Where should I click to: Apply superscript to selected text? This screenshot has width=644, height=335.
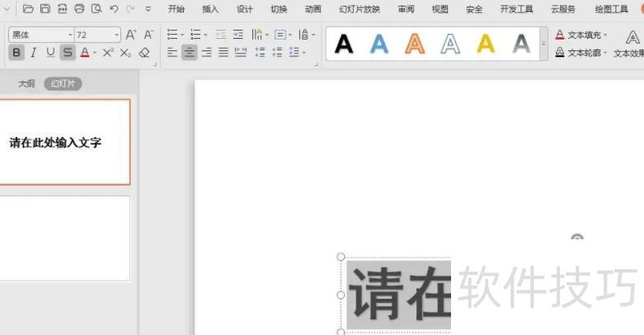[108, 53]
